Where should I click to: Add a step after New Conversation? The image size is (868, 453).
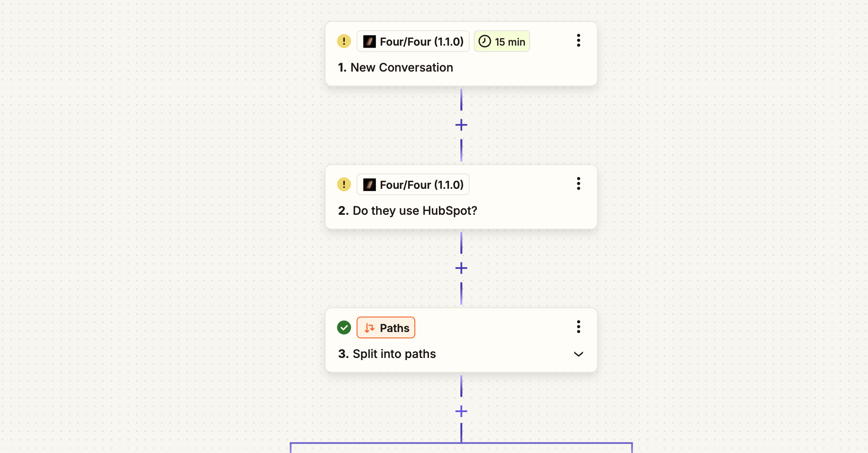pyautogui.click(x=461, y=125)
